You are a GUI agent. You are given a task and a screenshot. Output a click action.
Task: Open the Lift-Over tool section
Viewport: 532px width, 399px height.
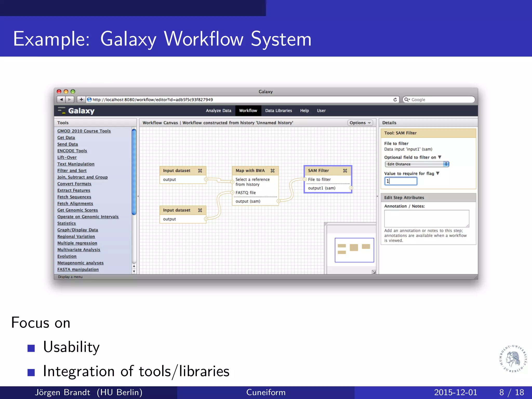pyautogui.click(x=67, y=157)
